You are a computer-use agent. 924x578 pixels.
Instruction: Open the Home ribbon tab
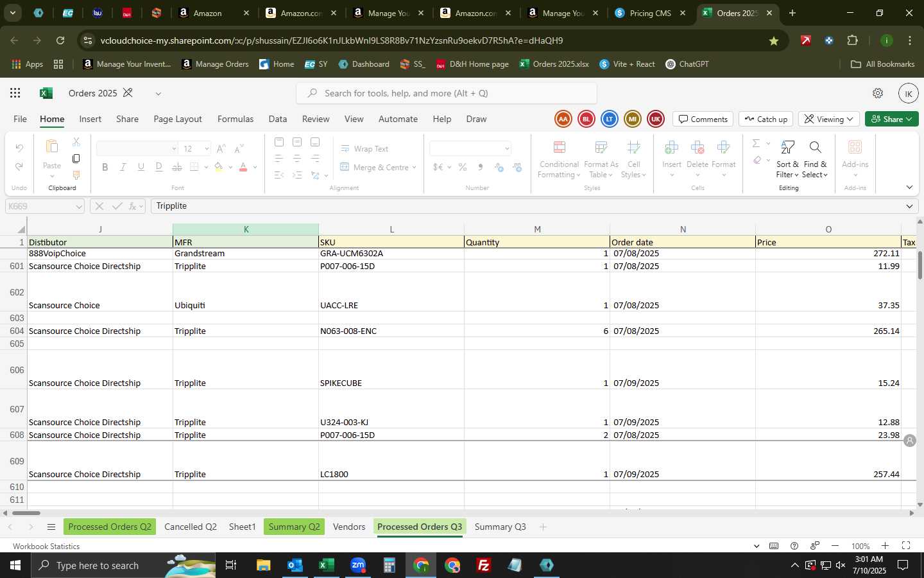tap(52, 119)
